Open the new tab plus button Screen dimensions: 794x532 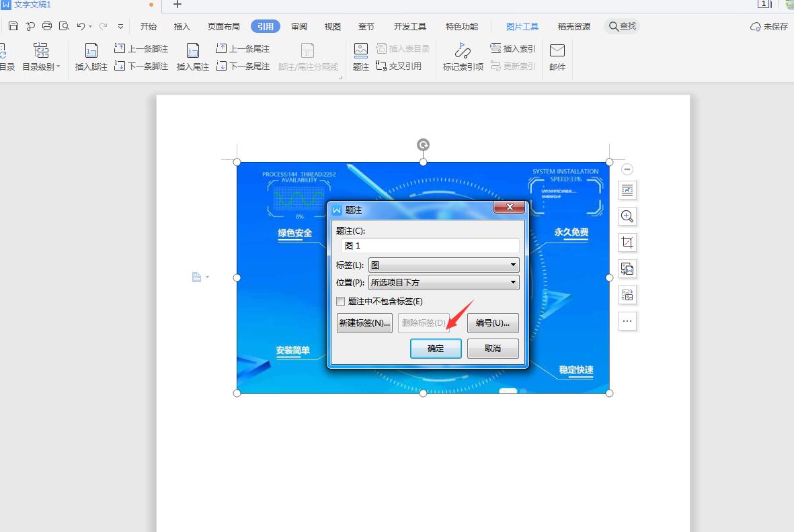coord(177,5)
